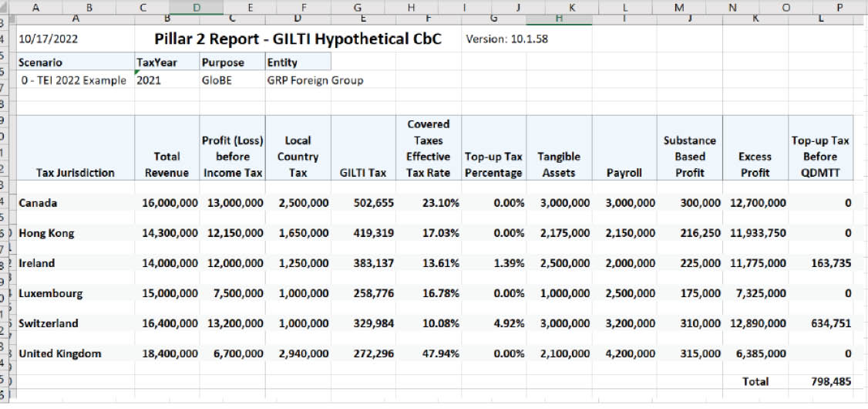Click the '0 - TEI 2022 Example' cell
The image size is (868, 409).
click(x=76, y=81)
